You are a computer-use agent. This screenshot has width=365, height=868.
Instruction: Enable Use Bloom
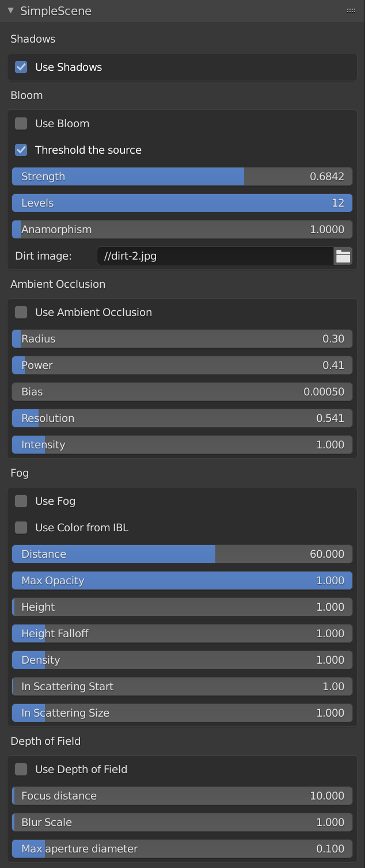21,123
